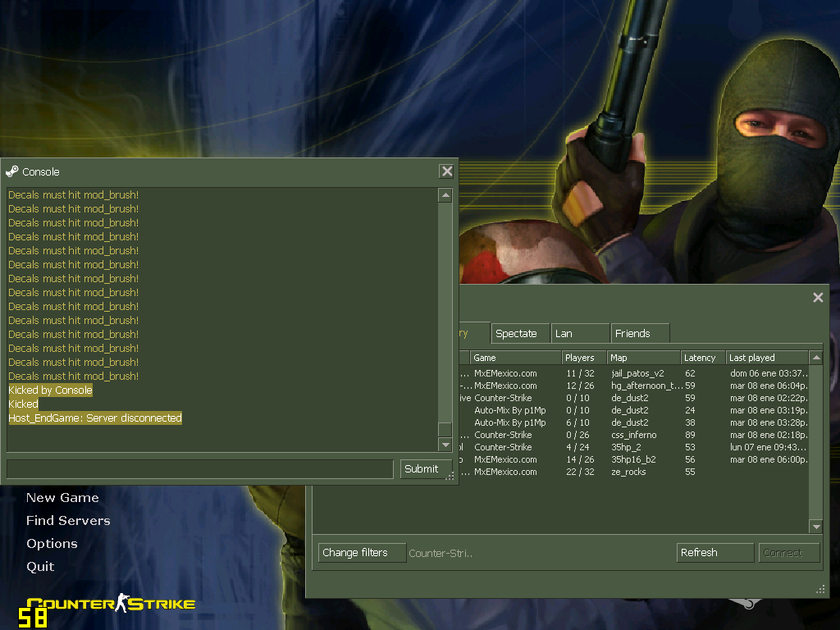
Task: Switch to the Friends tab
Action: click(x=640, y=334)
